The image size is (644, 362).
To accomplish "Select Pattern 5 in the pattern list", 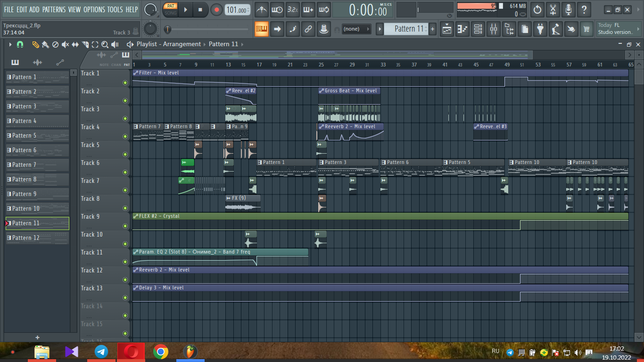I will coord(38,136).
